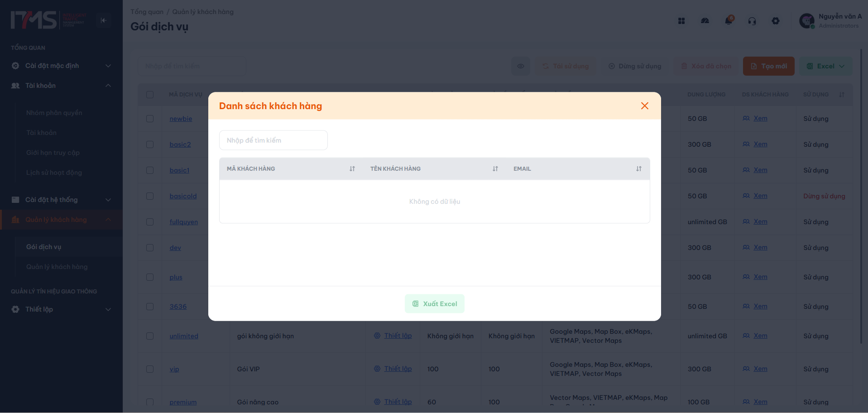Toggle the select-all checkbox in table header
The width and height of the screenshot is (868, 413).
coord(150,95)
